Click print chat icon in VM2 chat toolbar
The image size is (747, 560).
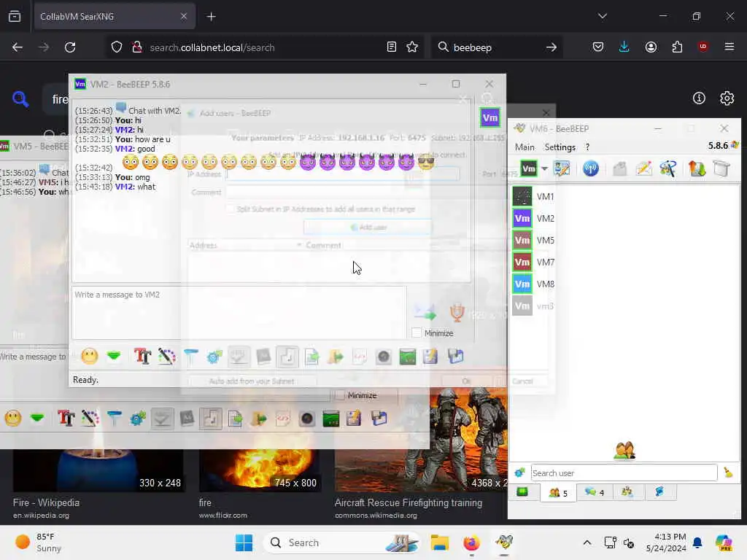coord(455,356)
